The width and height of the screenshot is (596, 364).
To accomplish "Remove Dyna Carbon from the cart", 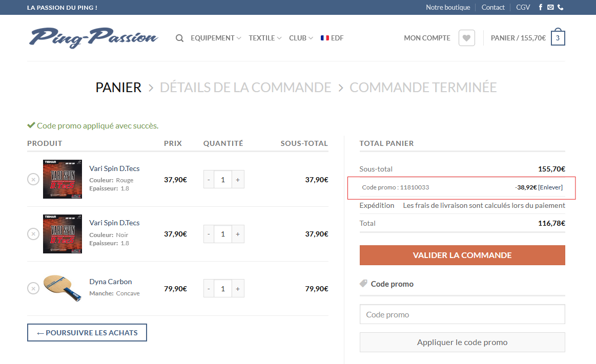I will (33, 288).
